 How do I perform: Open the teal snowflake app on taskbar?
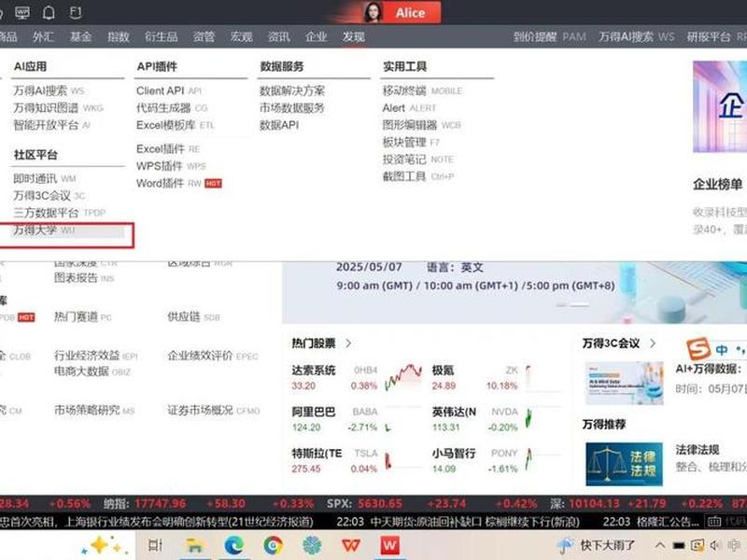tap(312, 546)
